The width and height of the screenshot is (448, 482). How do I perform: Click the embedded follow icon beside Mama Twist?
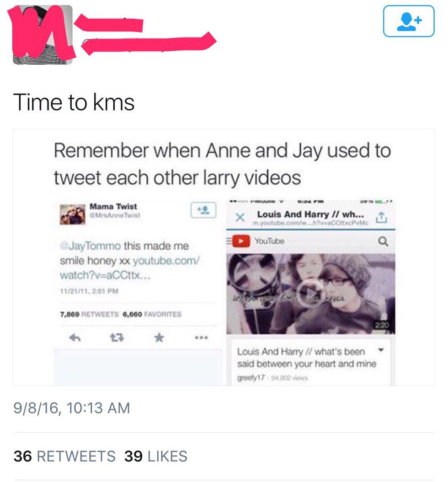coord(203,210)
